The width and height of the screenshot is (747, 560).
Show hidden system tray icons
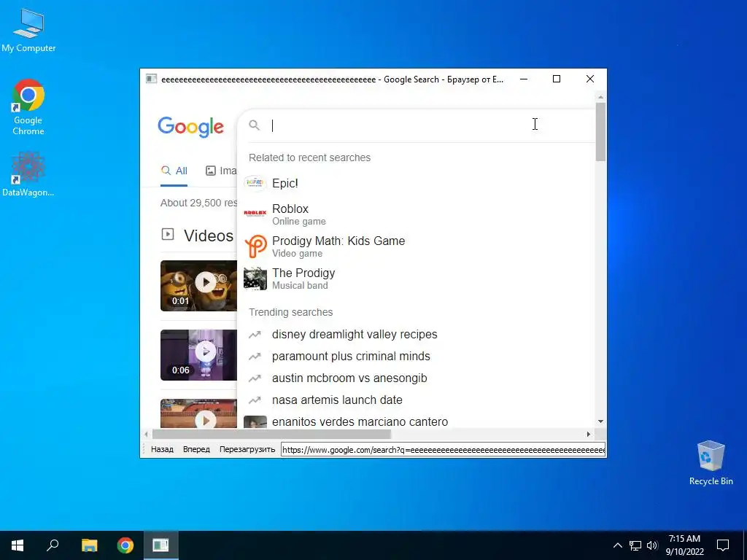tap(617, 545)
